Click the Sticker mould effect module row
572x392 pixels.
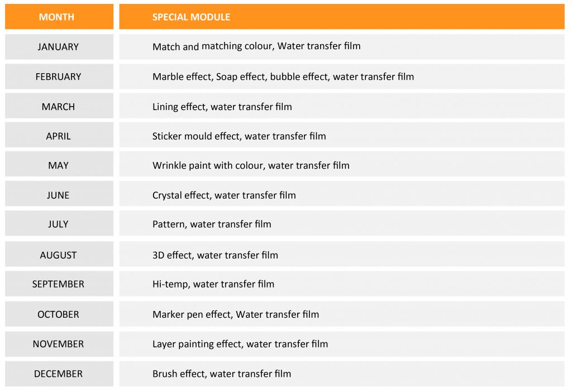point(342,135)
